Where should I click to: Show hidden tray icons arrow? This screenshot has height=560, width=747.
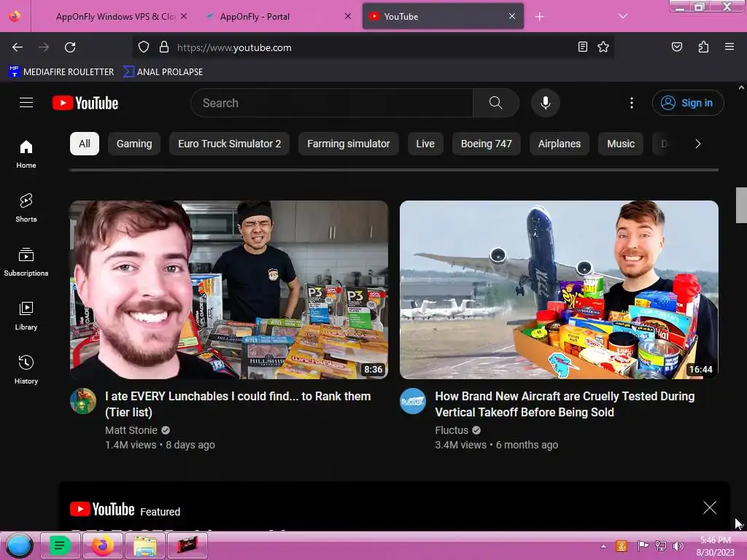(x=603, y=546)
